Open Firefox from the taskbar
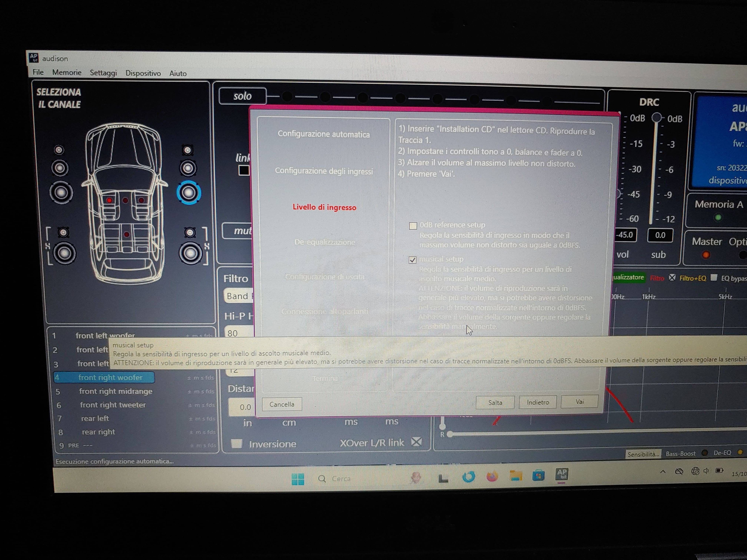Viewport: 747px width, 560px height. pyautogui.click(x=492, y=477)
